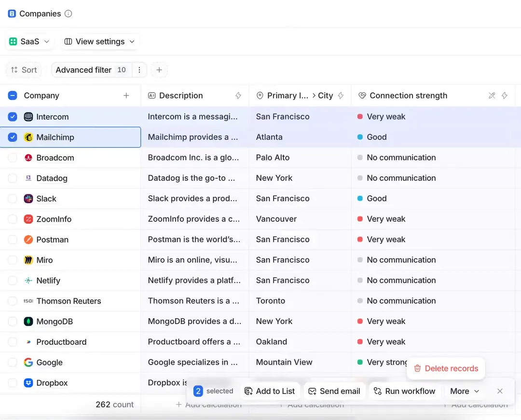Image resolution: width=521 pixels, height=420 pixels.
Task: Open Advanced filter three-dot options
Action: point(139,70)
